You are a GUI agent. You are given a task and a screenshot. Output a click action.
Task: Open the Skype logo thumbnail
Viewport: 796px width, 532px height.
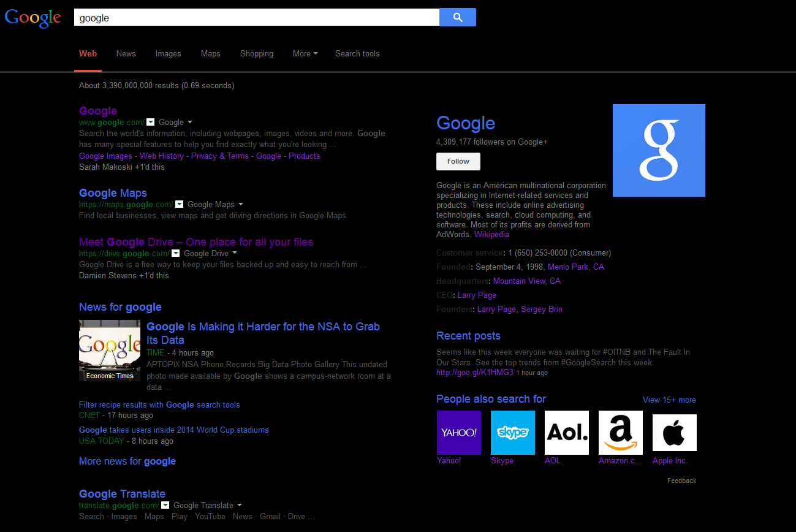513,433
